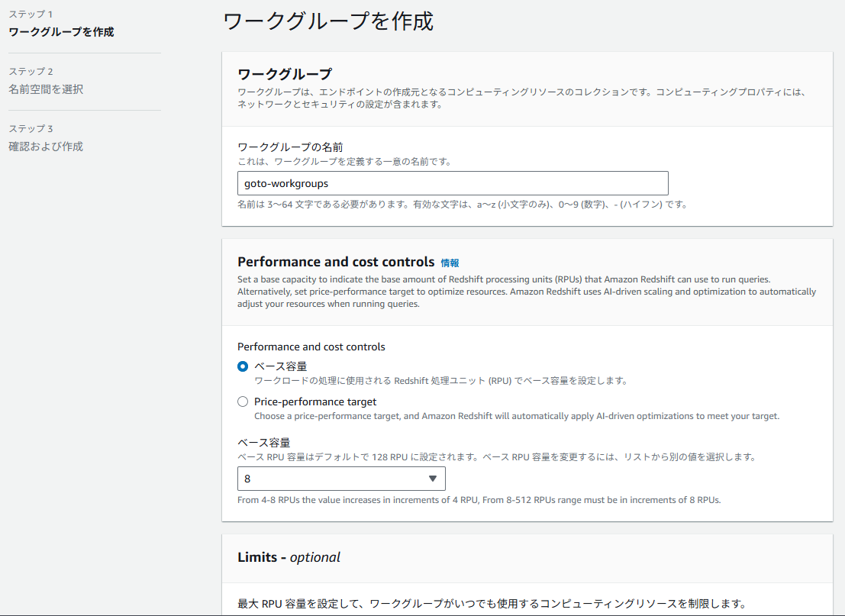Click the ワークグループ section heading
This screenshot has width=845, height=616.
pos(285,74)
